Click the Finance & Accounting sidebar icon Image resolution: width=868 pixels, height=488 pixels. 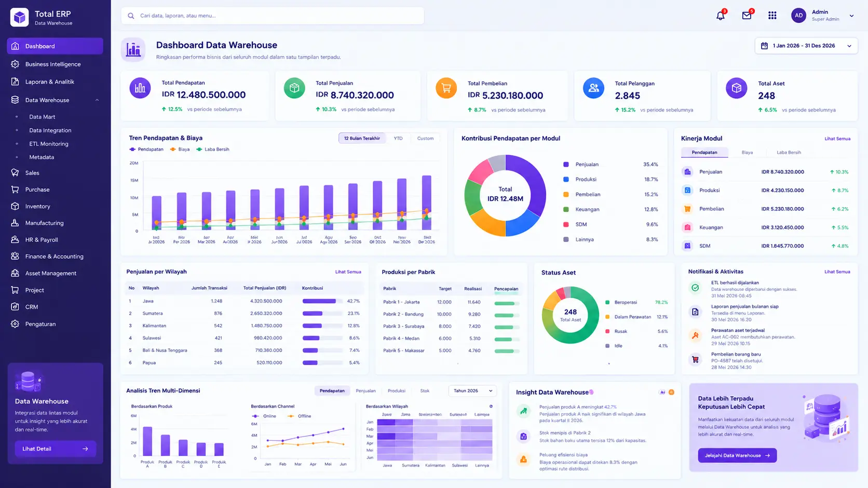(x=15, y=256)
